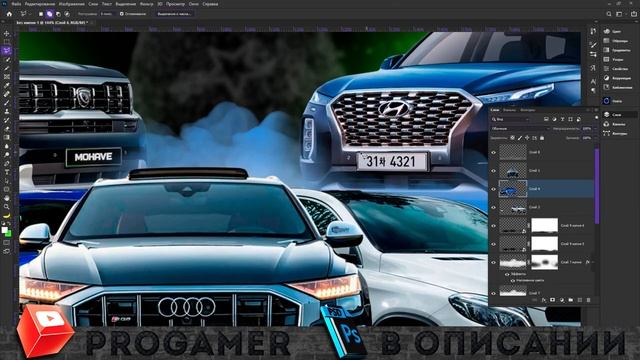
Task: Enable the anti-alias checkbox in options bar
Action: [121, 14]
